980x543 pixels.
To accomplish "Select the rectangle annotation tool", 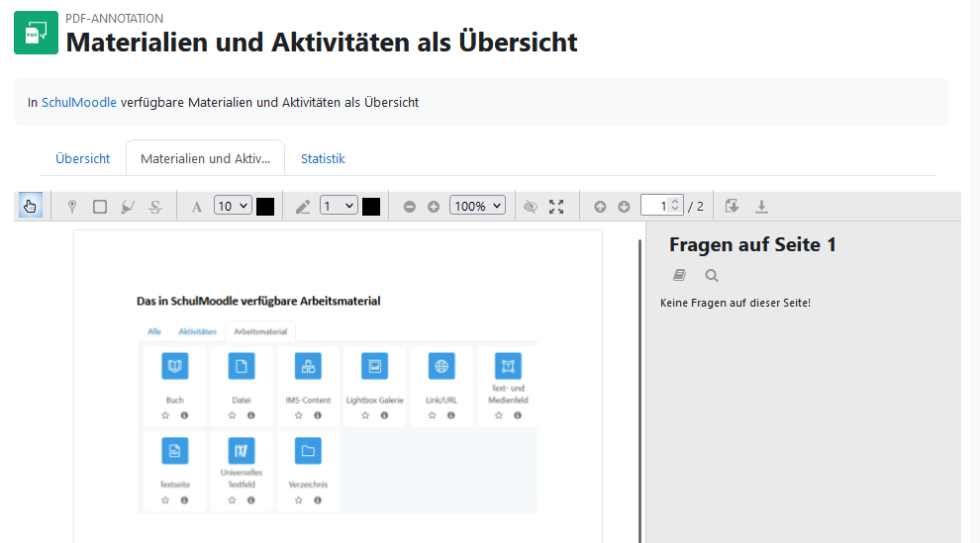I will click(x=99, y=207).
